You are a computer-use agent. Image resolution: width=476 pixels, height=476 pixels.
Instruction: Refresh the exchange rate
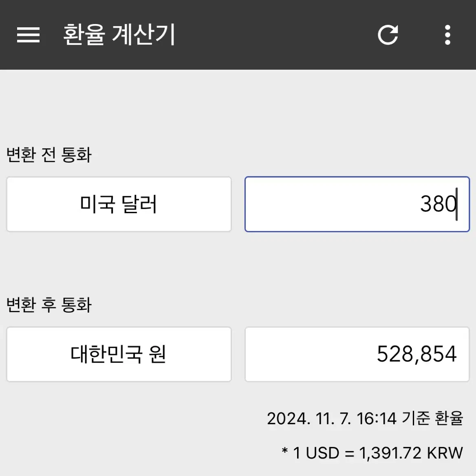click(x=388, y=35)
